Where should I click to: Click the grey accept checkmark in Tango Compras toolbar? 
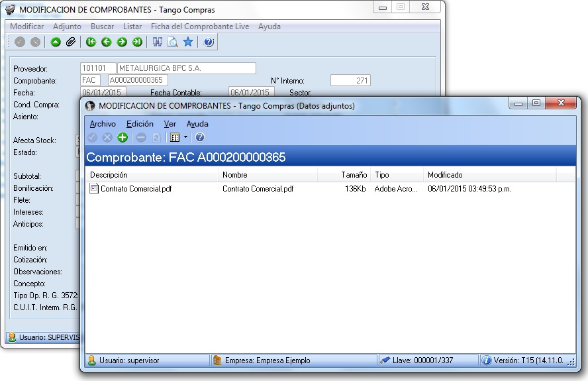point(20,42)
